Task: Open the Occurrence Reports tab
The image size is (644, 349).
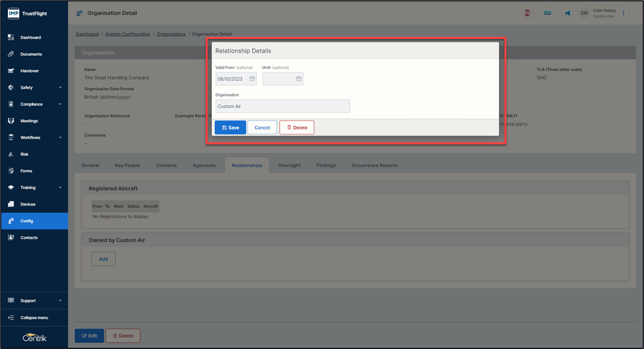Action: [374, 166]
